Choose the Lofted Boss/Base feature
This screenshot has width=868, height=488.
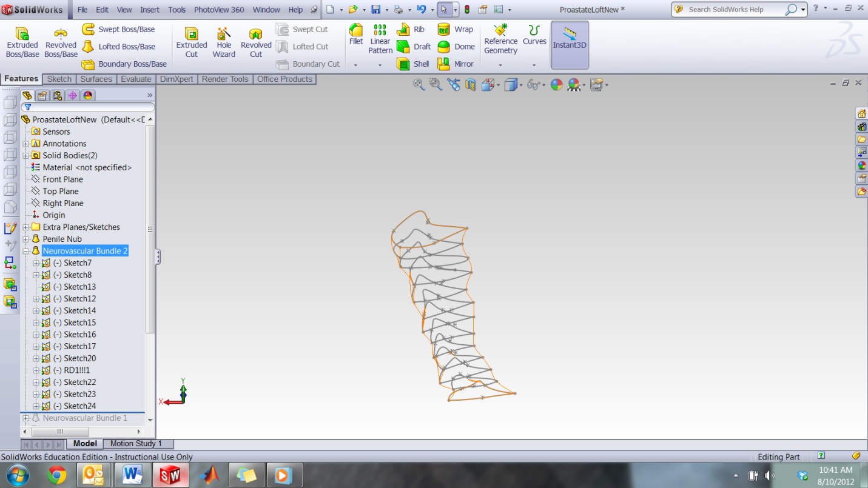point(119,47)
